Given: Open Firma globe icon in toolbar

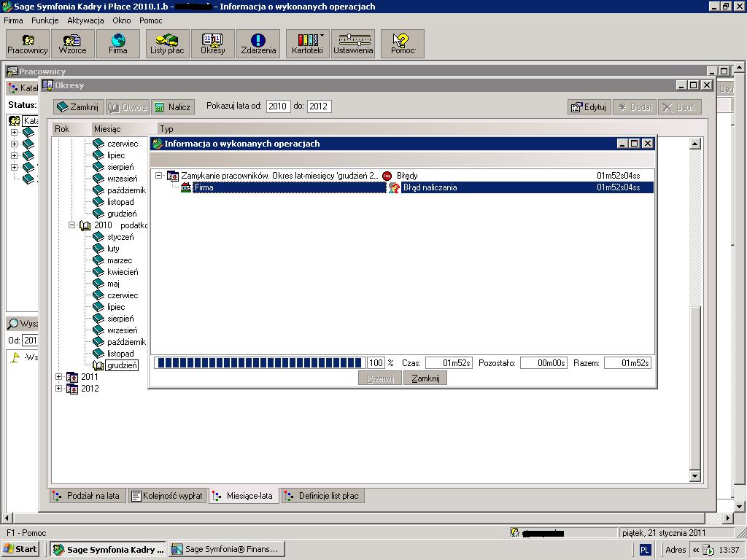Looking at the screenshot, I should pyautogui.click(x=118, y=44).
